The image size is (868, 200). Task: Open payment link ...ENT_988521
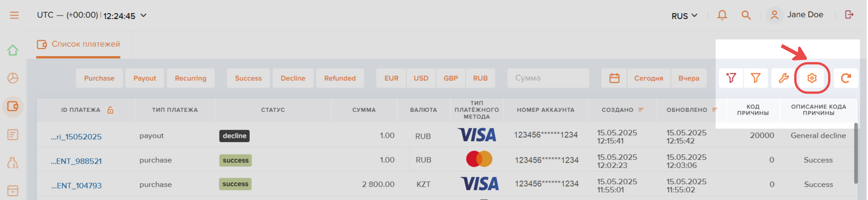coord(77,161)
